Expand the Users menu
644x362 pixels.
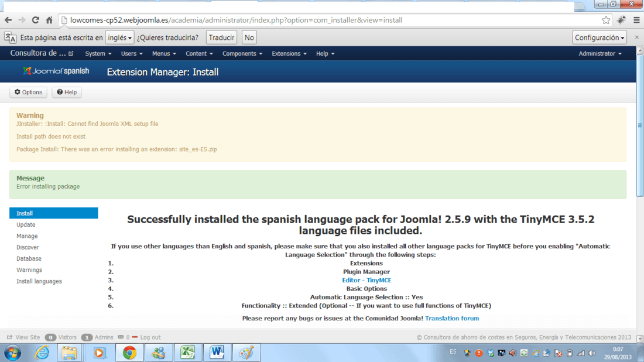pyautogui.click(x=132, y=53)
